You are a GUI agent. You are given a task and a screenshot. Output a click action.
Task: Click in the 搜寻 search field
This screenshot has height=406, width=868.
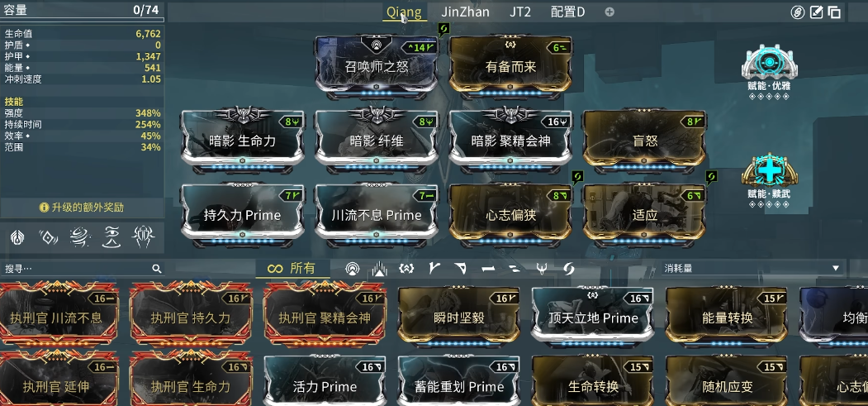78,269
